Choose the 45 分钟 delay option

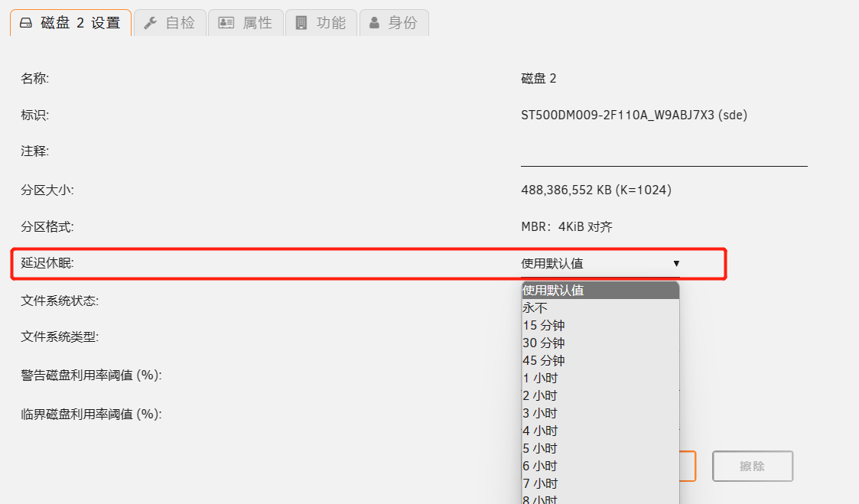pos(544,361)
